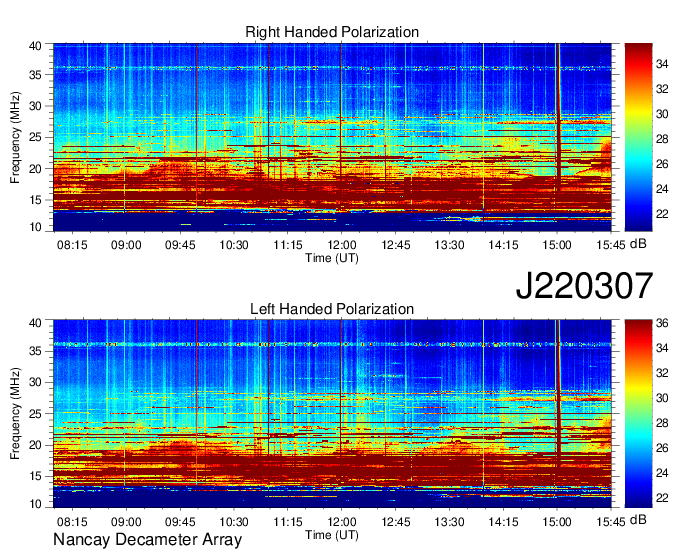
Task: Click the Left Handed Polarization spectrogram
Action: (x=332, y=414)
